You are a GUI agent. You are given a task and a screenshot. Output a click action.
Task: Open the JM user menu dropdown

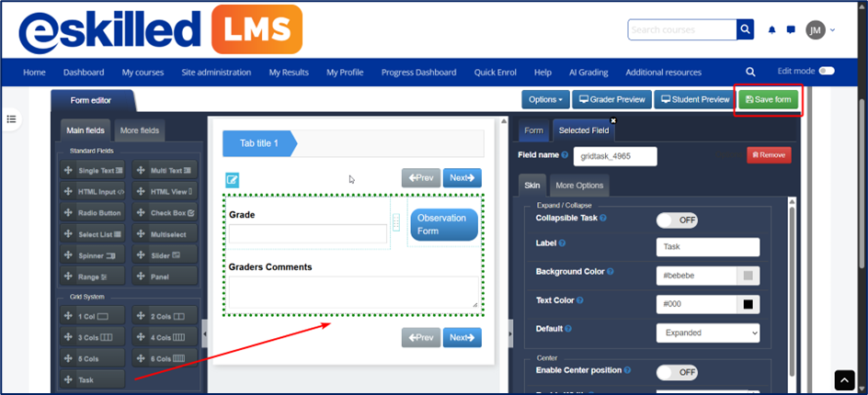coord(820,30)
